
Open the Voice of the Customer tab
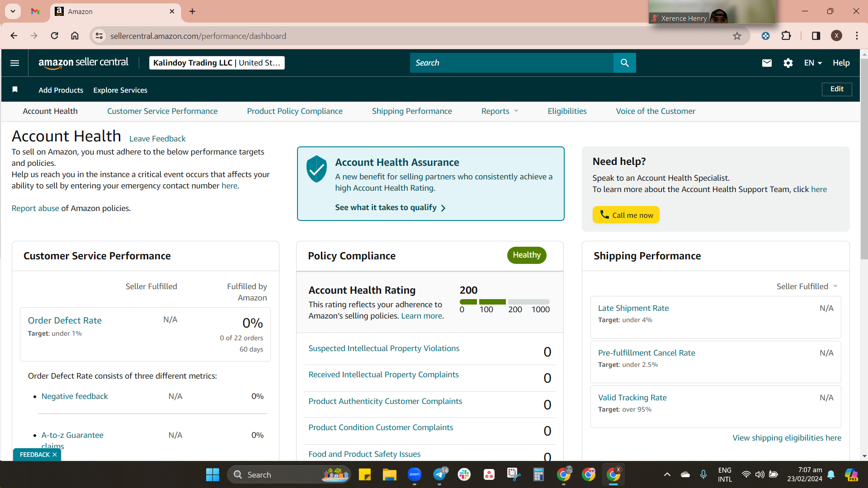(656, 111)
